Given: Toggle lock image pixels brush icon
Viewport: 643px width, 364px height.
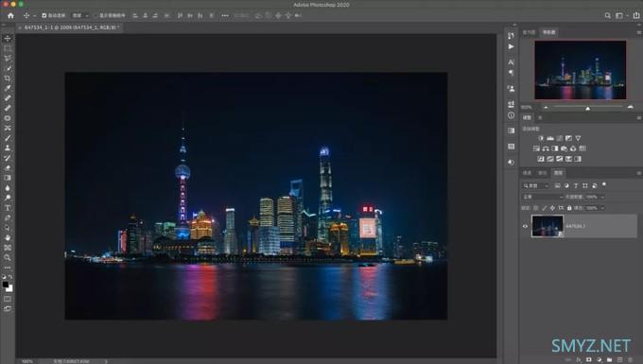Looking at the screenshot, I should click(544, 208).
